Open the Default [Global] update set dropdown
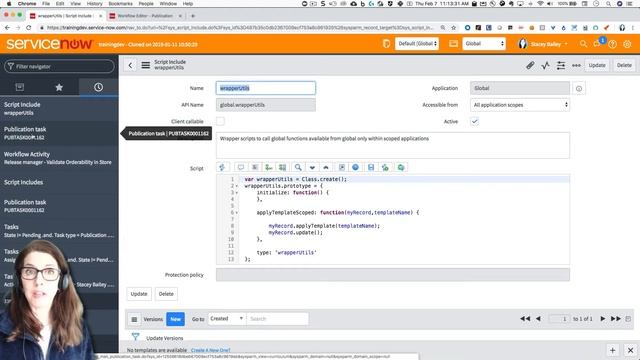The width and height of the screenshot is (640, 360). click(x=417, y=44)
